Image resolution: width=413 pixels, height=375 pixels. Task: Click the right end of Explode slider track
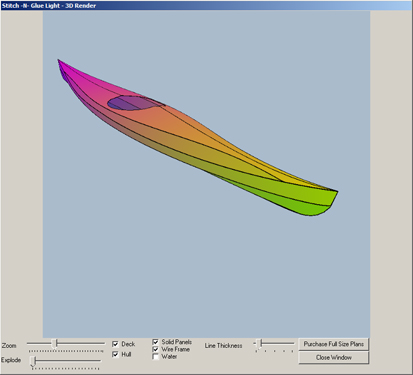(98, 360)
